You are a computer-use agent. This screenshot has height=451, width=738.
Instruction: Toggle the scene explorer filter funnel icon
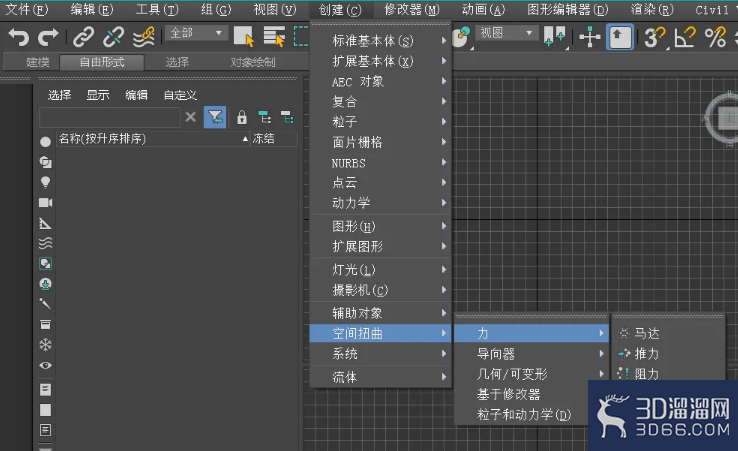point(215,117)
